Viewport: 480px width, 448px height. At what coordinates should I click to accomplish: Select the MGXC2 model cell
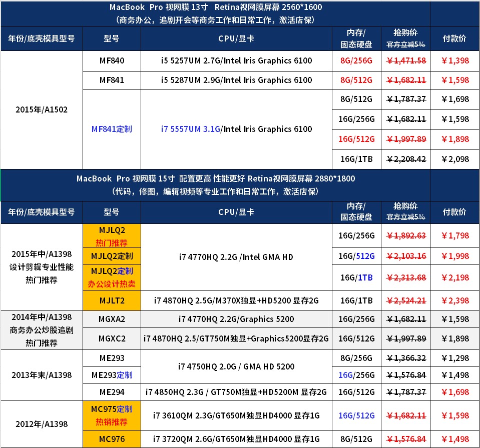pyautogui.click(x=112, y=339)
